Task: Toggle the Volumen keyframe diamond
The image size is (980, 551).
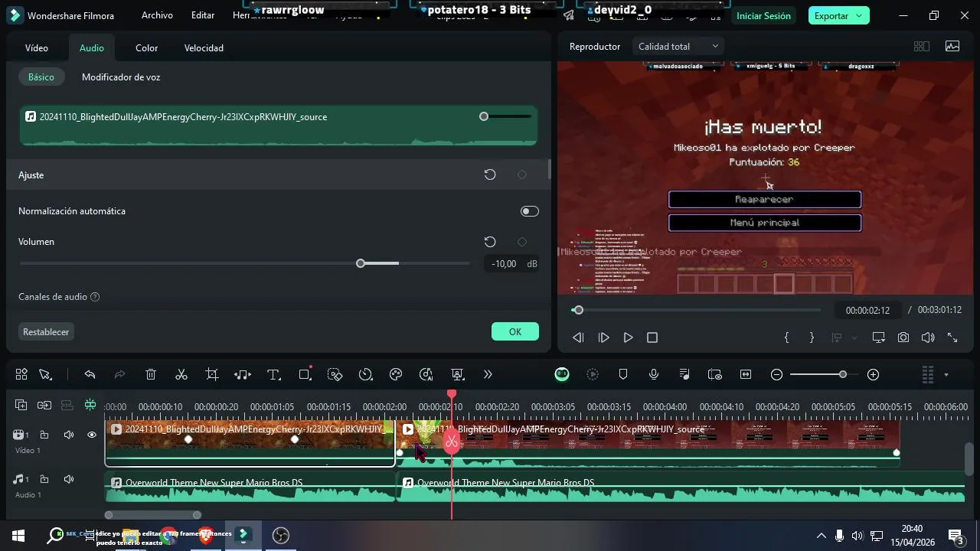Action: [x=522, y=242]
